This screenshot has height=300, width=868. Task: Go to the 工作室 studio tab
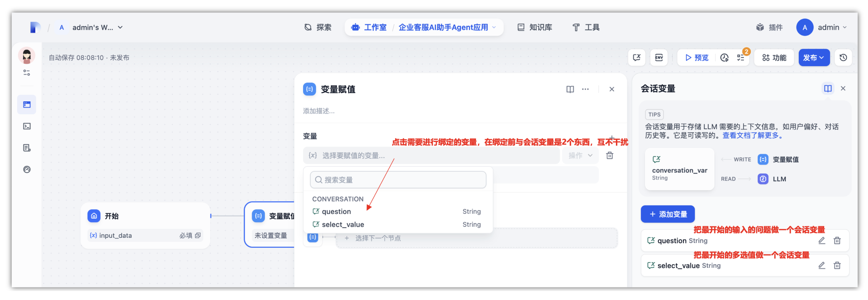coord(369,27)
